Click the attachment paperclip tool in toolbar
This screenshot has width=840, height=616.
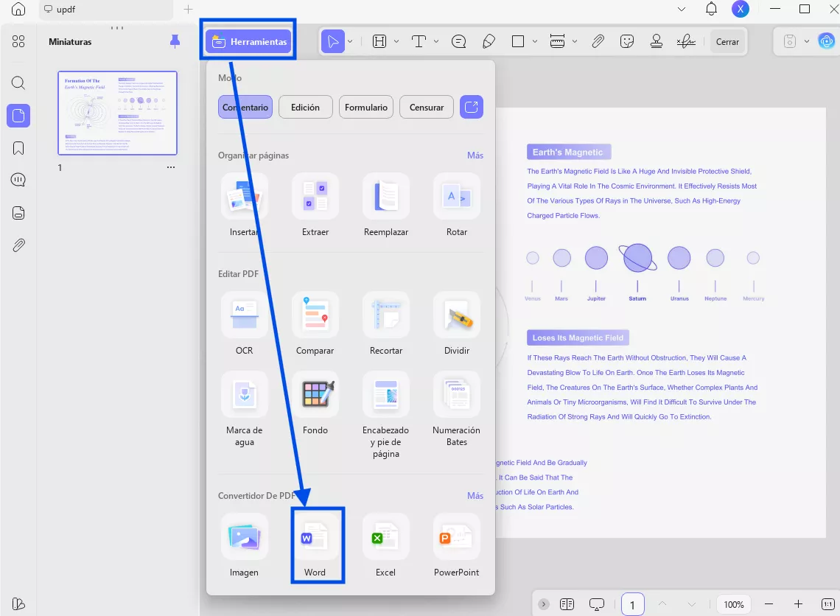(x=598, y=41)
